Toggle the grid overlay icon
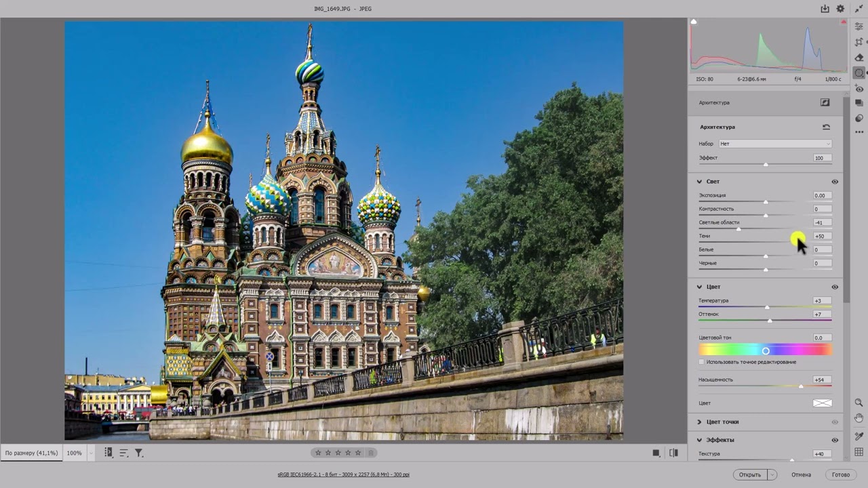 [859, 452]
